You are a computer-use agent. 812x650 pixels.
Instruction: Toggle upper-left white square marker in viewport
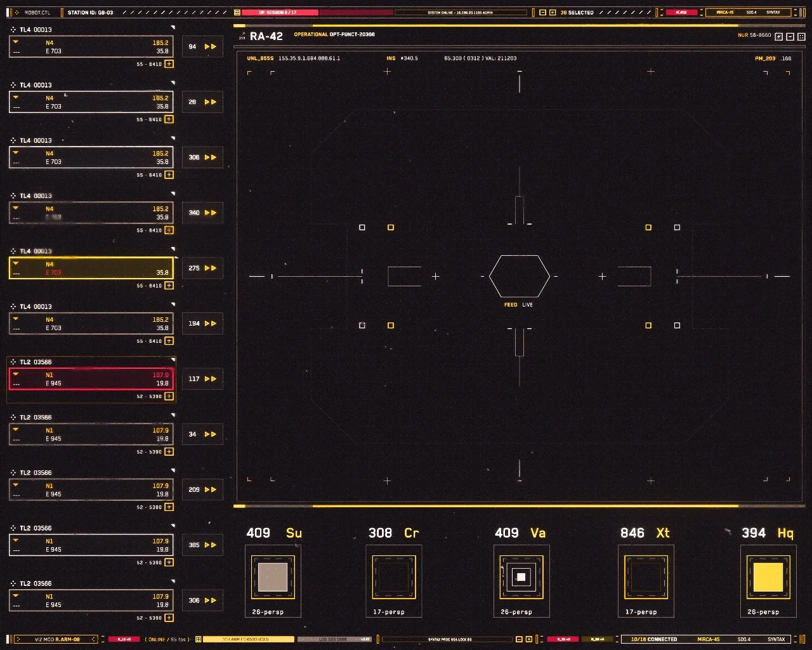[x=362, y=227]
